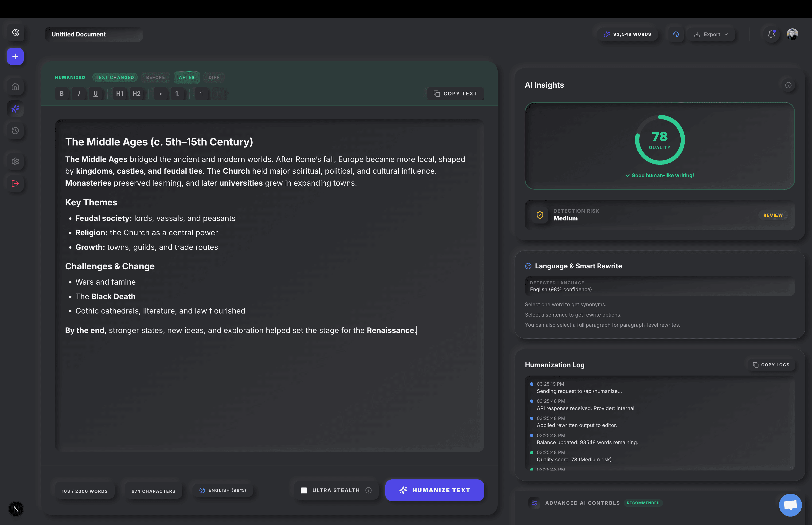The height and width of the screenshot is (525, 812).
Task: View the Diff comparison tab
Action: [214, 77]
